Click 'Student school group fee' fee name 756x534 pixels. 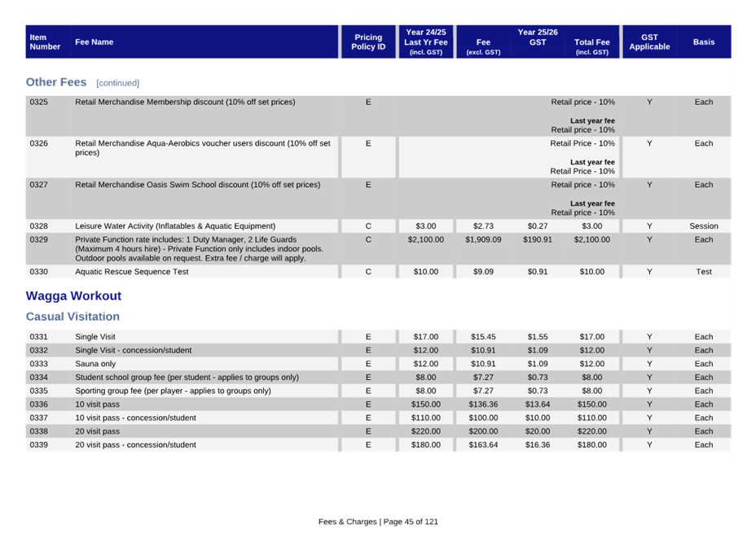[x=187, y=378]
